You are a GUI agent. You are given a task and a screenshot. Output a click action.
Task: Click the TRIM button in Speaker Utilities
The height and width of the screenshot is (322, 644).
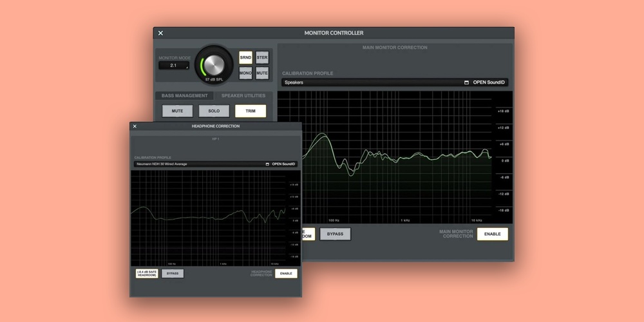click(251, 111)
